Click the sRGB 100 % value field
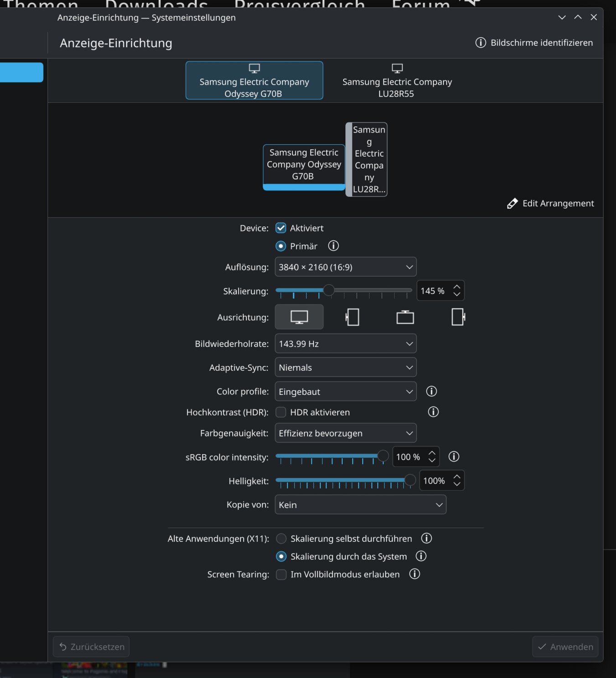Screen dimensions: 616x678 coord(410,457)
